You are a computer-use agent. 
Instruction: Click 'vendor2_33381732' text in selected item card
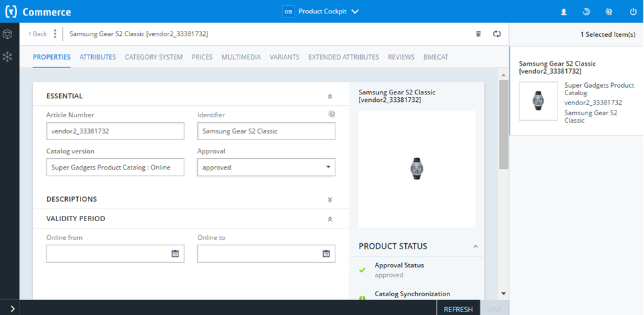[593, 103]
